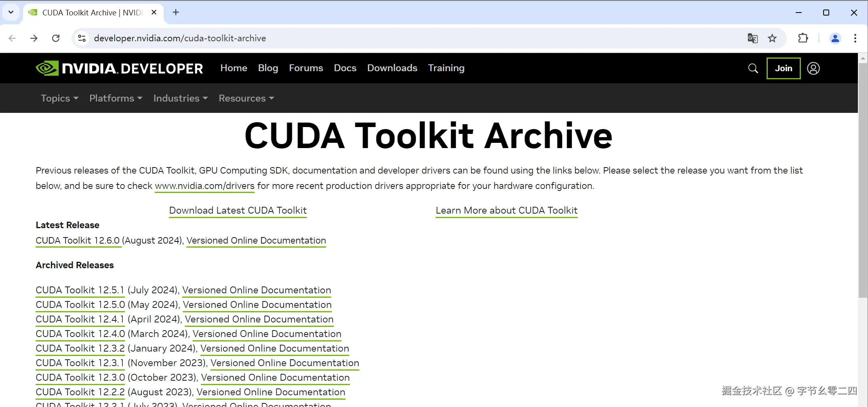Open documentation link for November 2023 release
Screen dimensions: 868x407
[285, 363]
